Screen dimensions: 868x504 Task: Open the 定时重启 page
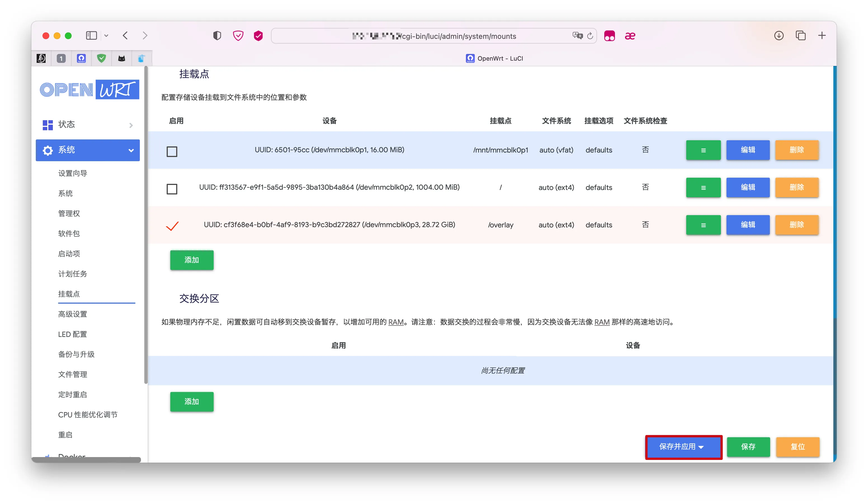tap(72, 394)
